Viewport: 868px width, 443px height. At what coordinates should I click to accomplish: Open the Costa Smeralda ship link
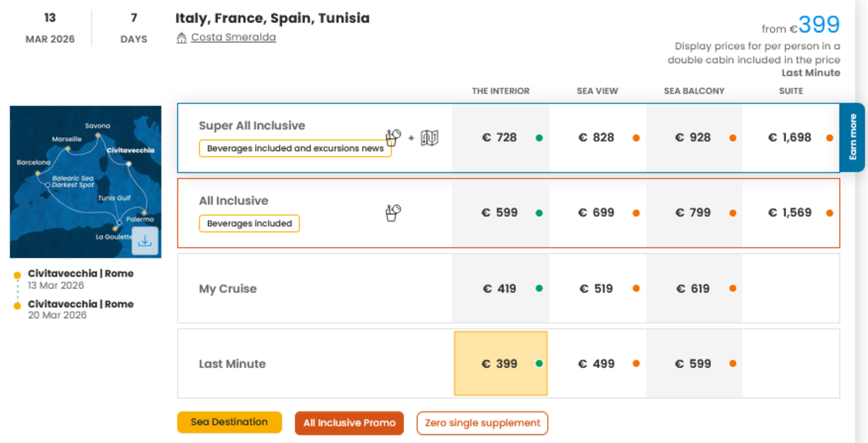coord(233,37)
